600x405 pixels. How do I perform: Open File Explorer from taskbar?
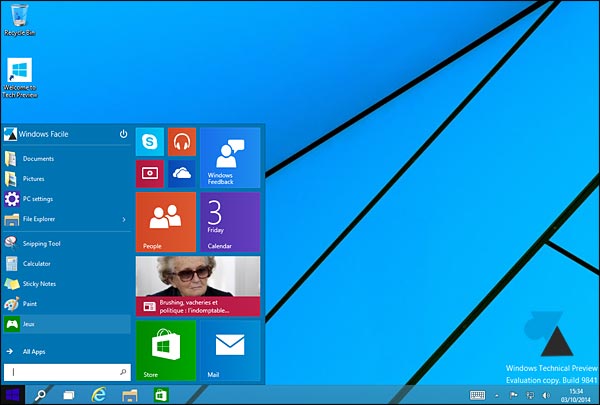point(130,395)
